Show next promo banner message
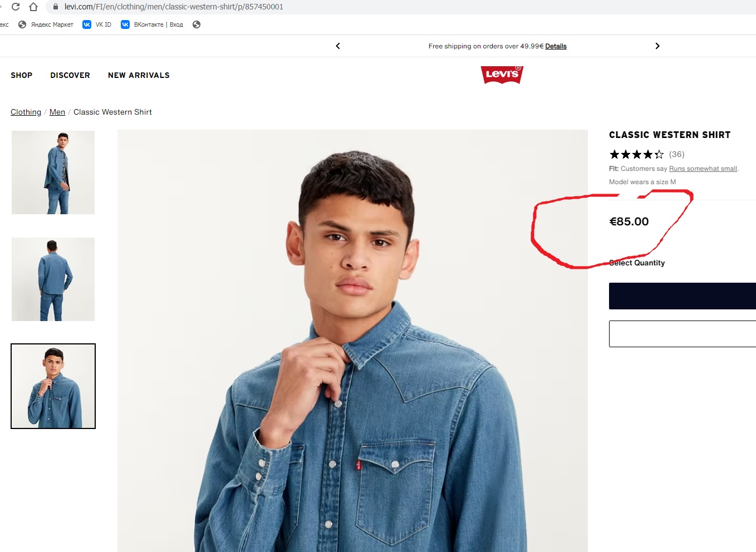 tap(657, 46)
